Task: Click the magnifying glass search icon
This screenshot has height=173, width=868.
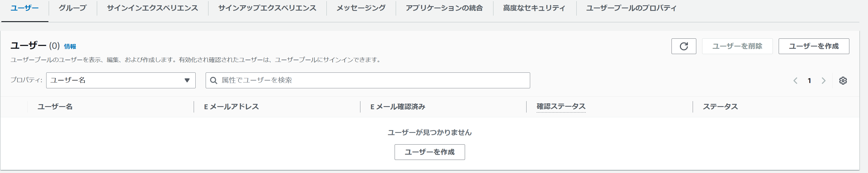Action: (214, 80)
